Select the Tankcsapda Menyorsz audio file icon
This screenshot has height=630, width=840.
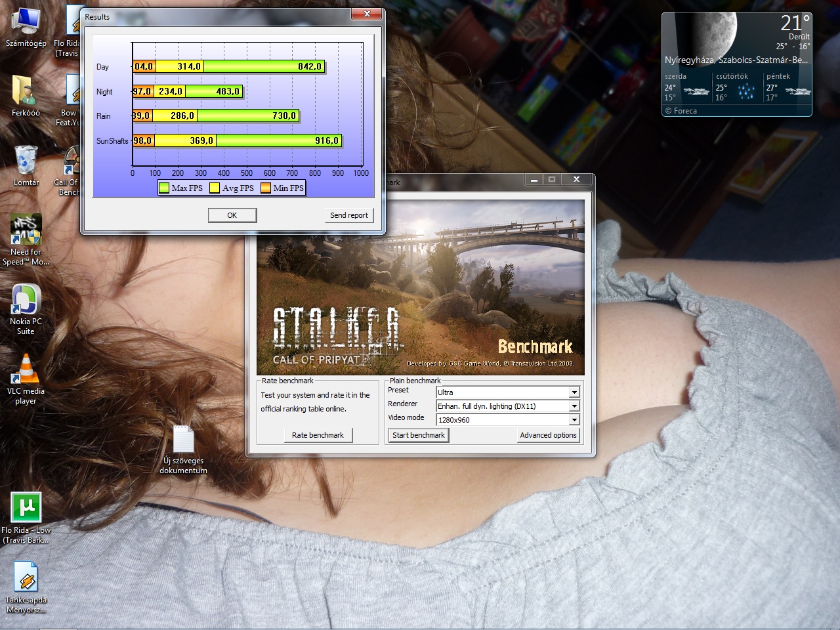click(26, 587)
